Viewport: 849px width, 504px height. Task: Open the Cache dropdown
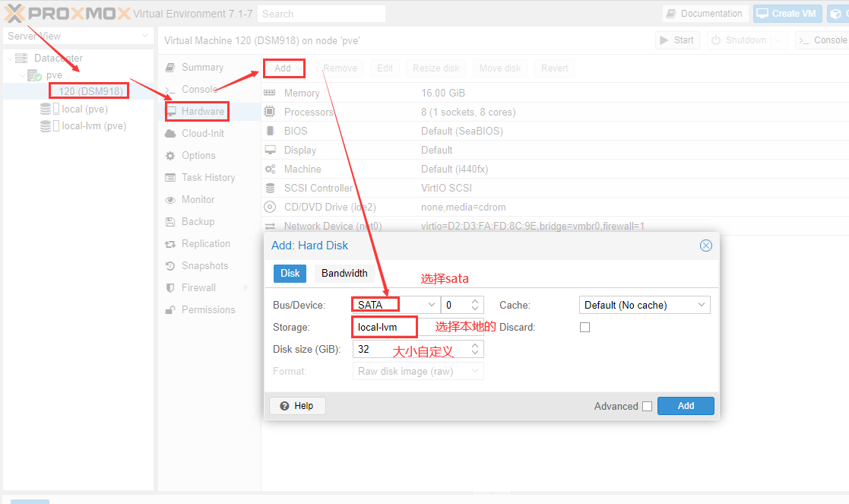click(702, 305)
